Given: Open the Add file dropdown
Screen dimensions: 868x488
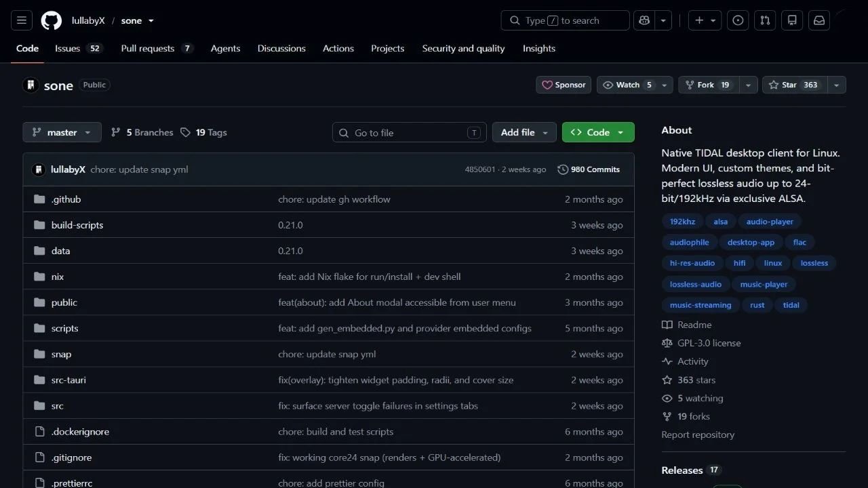Looking at the screenshot, I should click(524, 132).
